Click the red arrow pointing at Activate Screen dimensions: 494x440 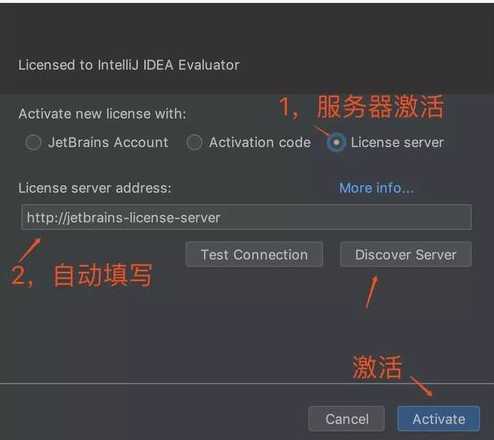421,386
